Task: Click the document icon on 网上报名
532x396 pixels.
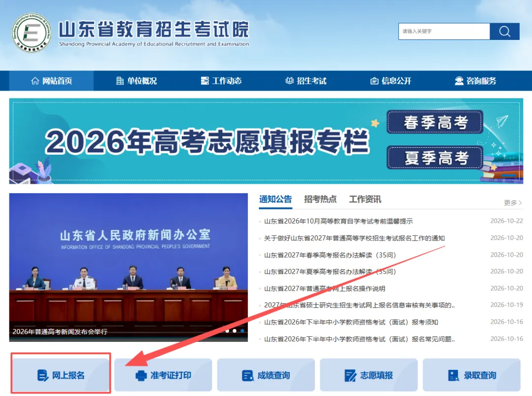Action: pyautogui.click(x=42, y=375)
